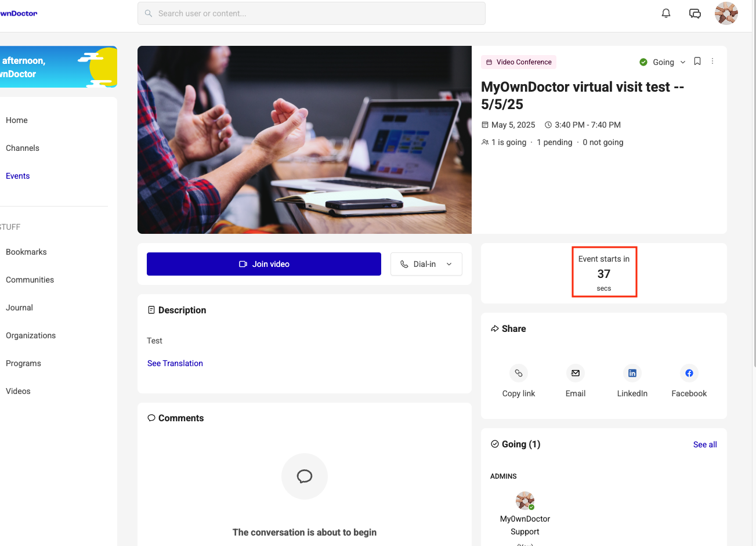The height and width of the screenshot is (546, 756).
Task: Open the notifications bell
Action: coord(666,13)
